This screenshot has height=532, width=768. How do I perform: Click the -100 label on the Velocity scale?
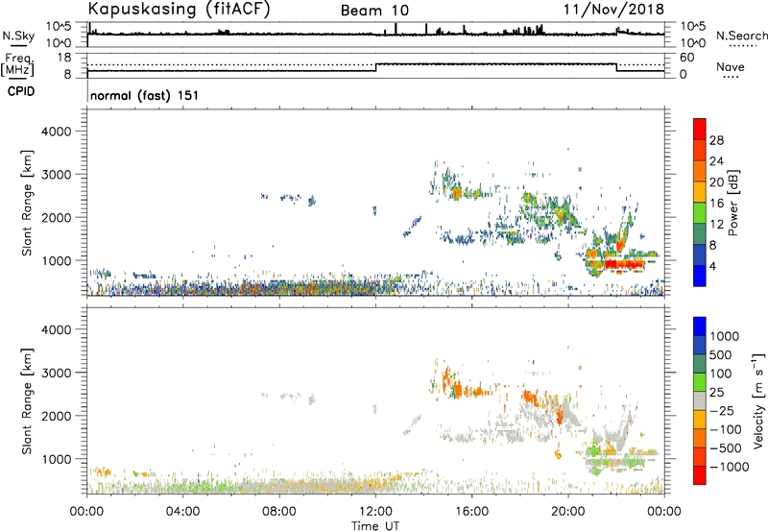(726, 429)
